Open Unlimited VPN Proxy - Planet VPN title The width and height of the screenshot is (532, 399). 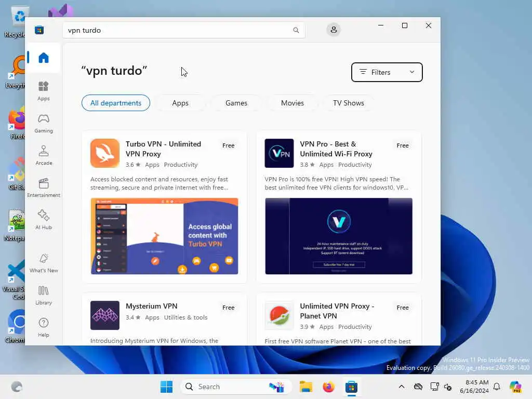337,311
